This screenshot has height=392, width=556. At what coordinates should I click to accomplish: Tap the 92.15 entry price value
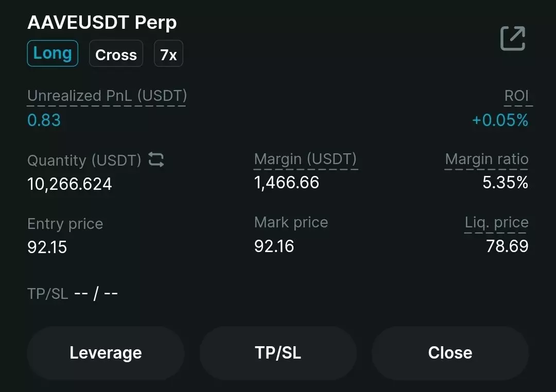(x=47, y=247)
